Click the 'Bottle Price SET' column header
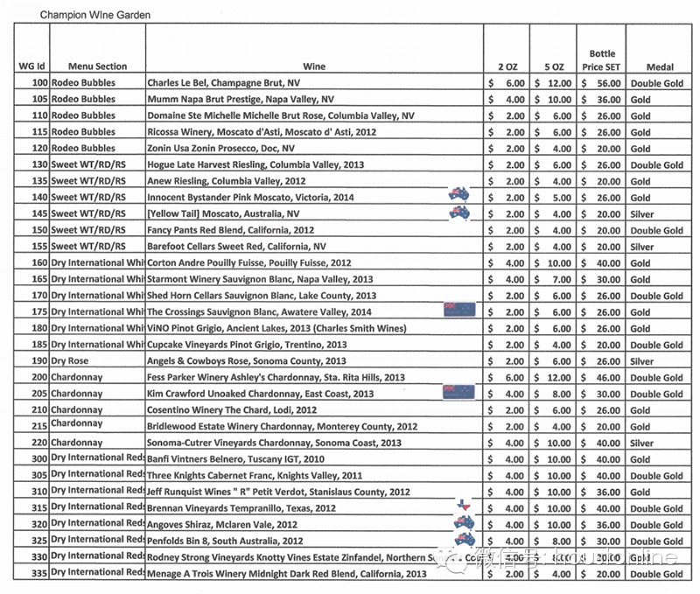Viewport: 700px width, 594px height. pos(601,60)
